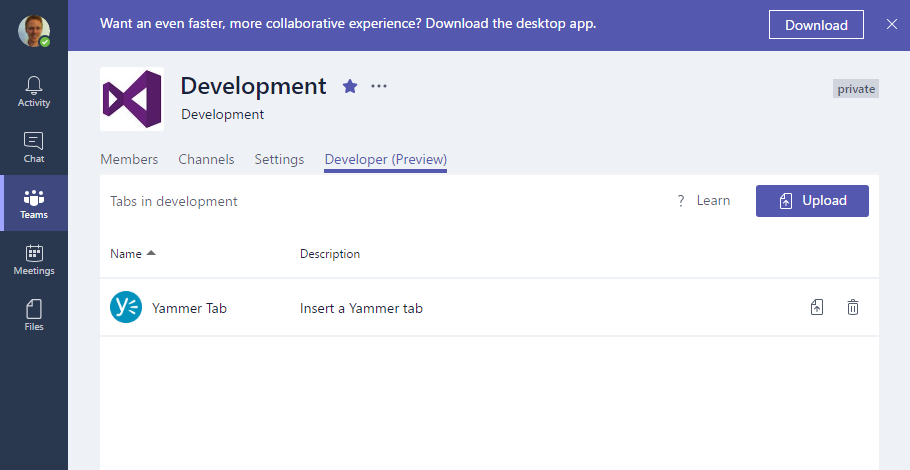Click the Development subtitle description
The image size is (910, 470).
[x=222, y=114]
